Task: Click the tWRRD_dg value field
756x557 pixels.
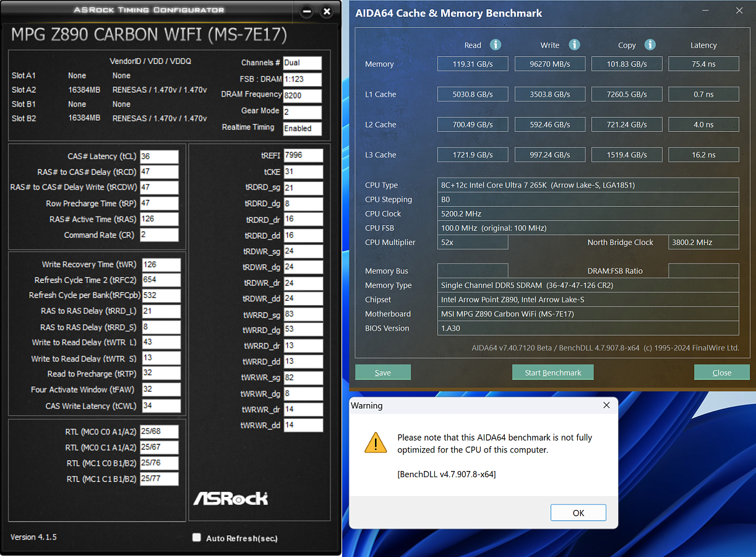Action: [303, 330]
